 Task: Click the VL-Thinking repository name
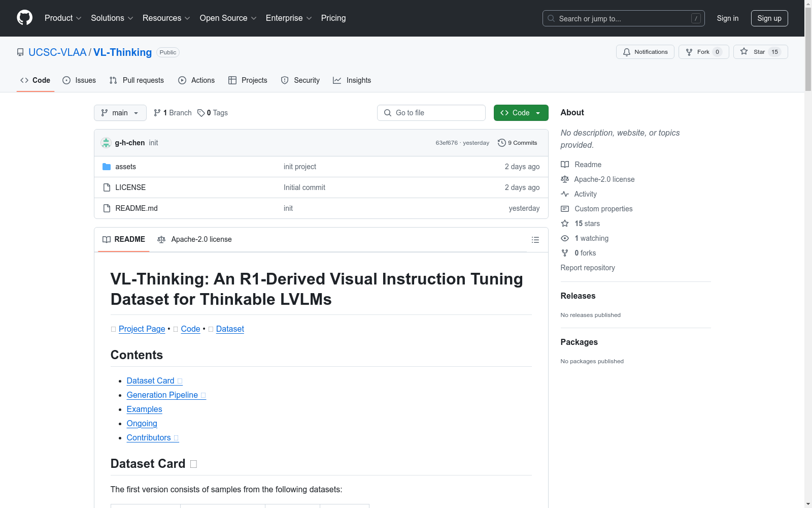point(122,52)
